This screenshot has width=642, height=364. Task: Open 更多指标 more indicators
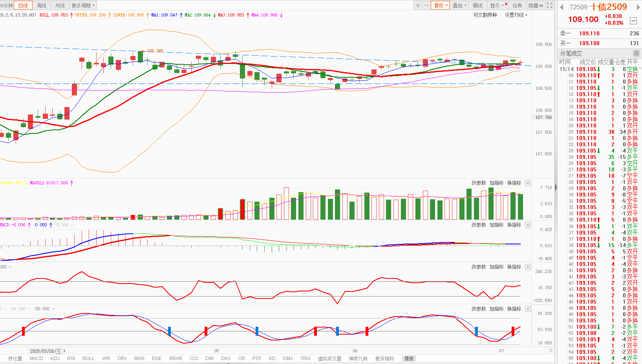tap(384, 359)
